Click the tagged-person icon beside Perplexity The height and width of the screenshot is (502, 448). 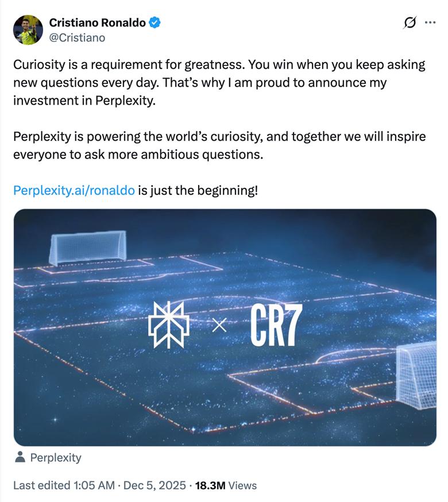tap(20, 458)
